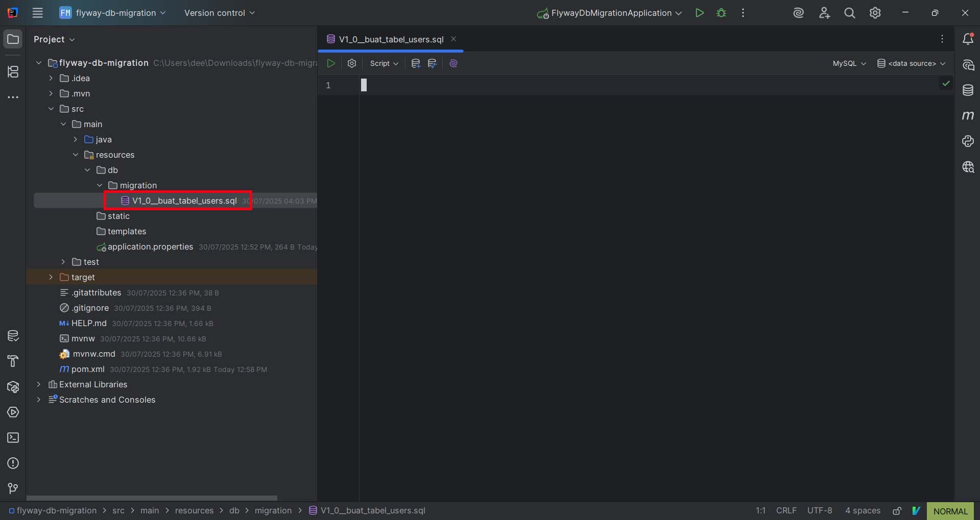Image resolution: width=980 pixels, height=520 pixels.
Task: Click CRLF line separator in status bar
Action: [786, 511]
